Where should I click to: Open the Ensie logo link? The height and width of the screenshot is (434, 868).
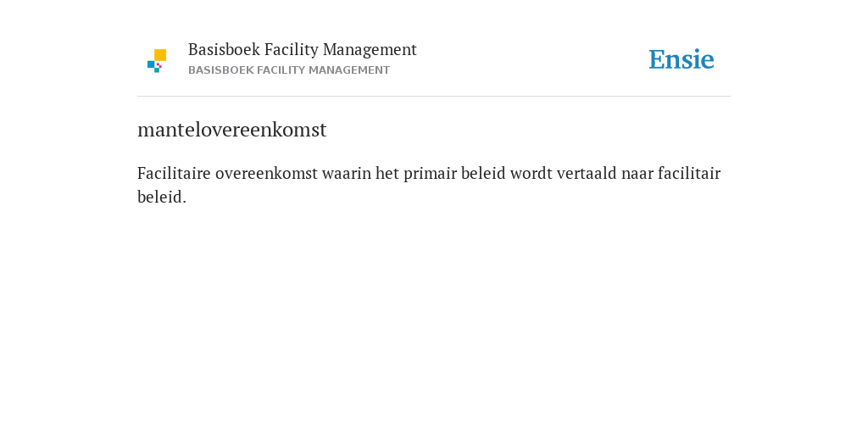[682, 59]
